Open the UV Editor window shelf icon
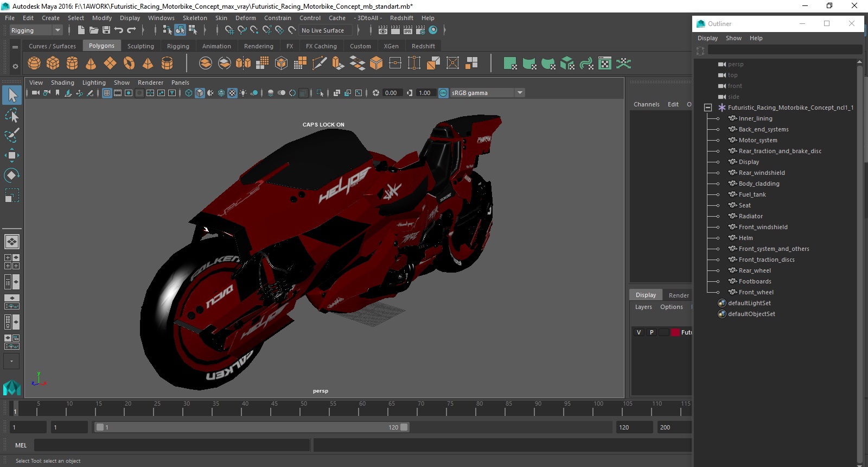This screenshot has width=868, height=467. [605, 64]
